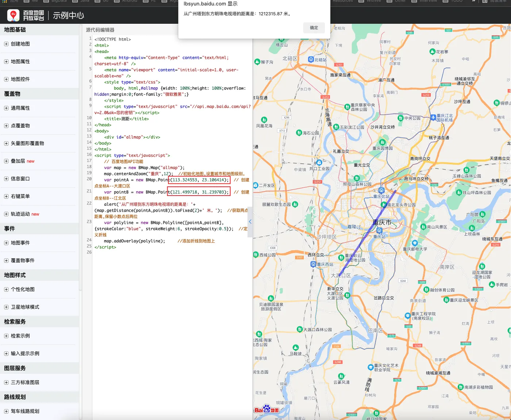Click the 重庆北站 station icon on map
The image size is (511, 420).
pos(381,190)
